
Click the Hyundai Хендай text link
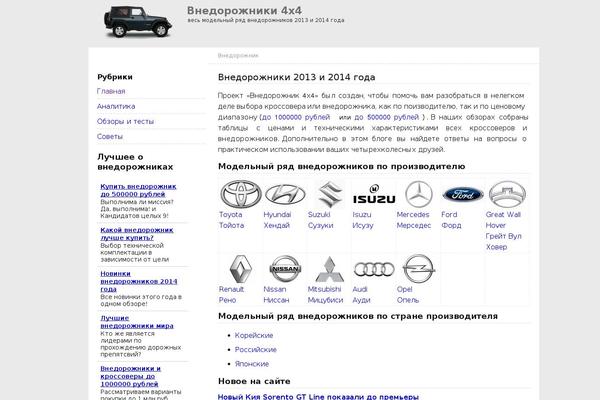(x=277, y=220)
